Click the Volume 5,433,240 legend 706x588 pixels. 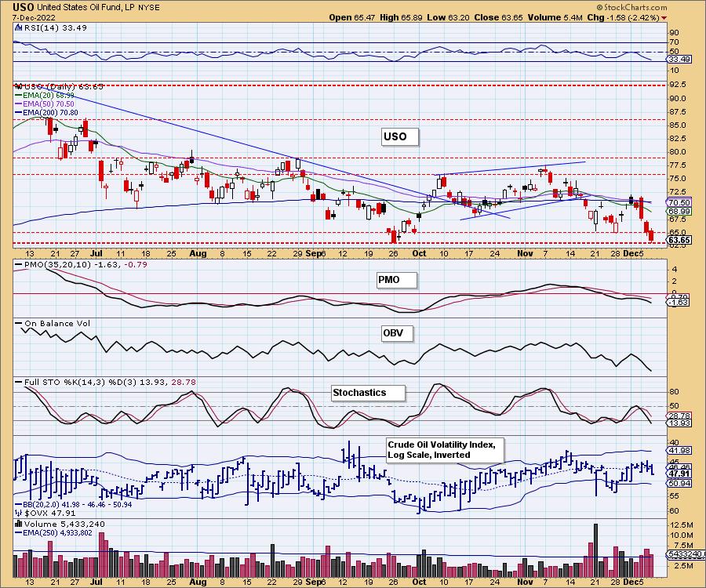[60, 524]
